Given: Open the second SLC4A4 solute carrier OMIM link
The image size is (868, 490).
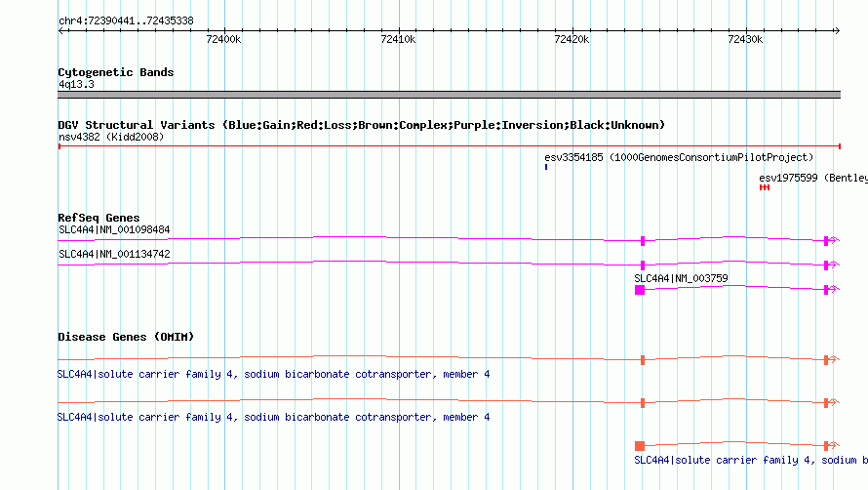Looking at the screenshot, I should pyautogui.click(x=273, y=417).
